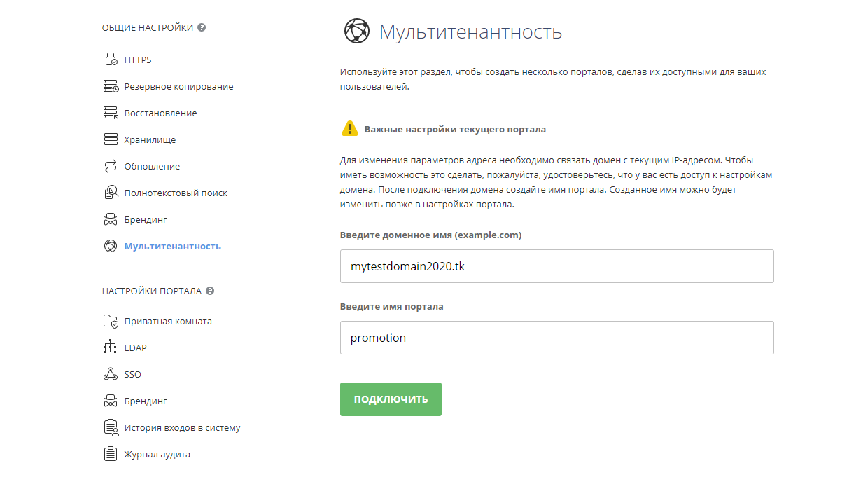
Task: Click the Приватная комната folder icon
Action: [111, 321]
